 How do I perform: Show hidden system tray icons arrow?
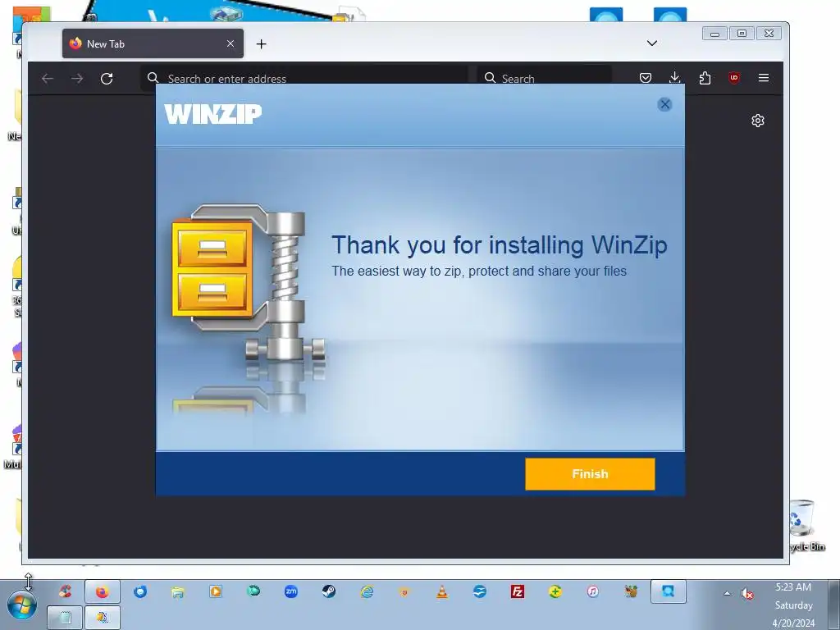(727, 593)
